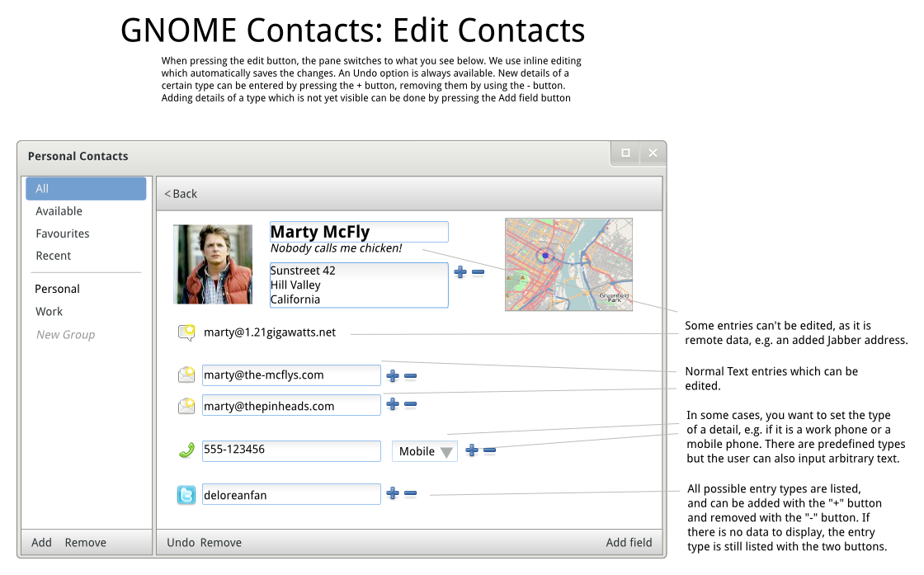Open the Favourites list
The width and height of the screenshot is (924, 575).
(x=63, y=233)
